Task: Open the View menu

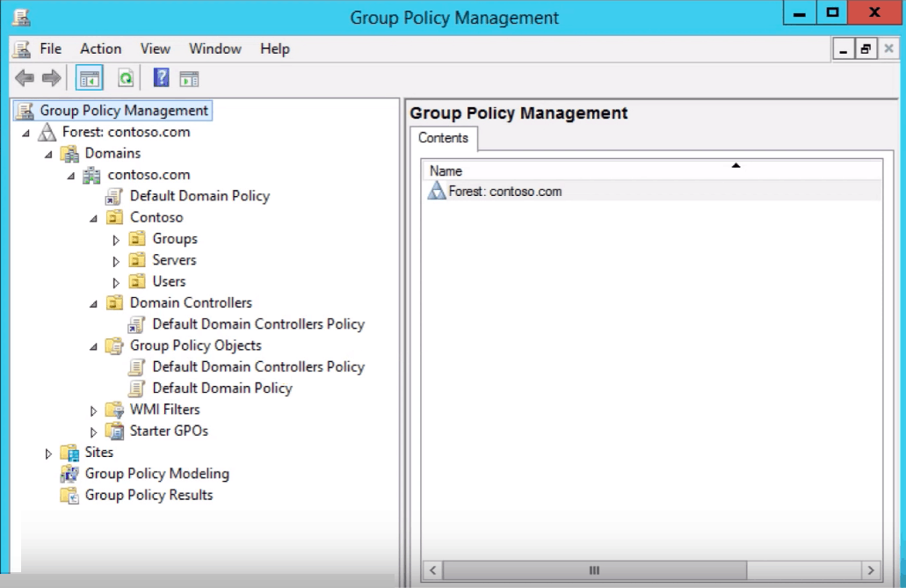Action: (x=155, y=48)
